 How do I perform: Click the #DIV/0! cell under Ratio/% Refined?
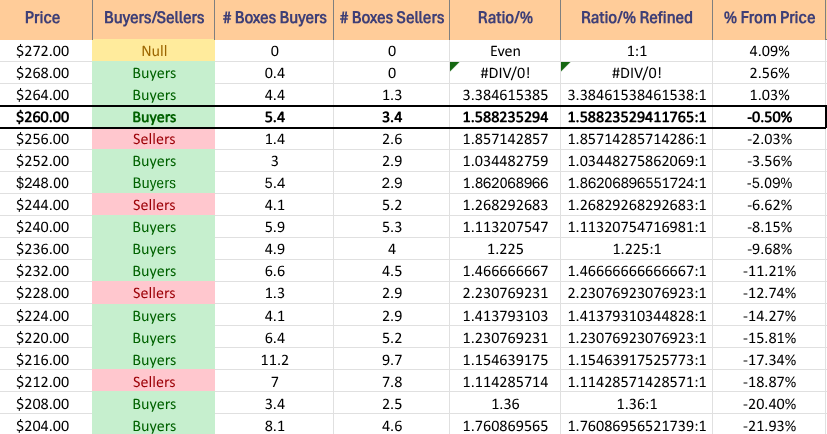point(635,72)
